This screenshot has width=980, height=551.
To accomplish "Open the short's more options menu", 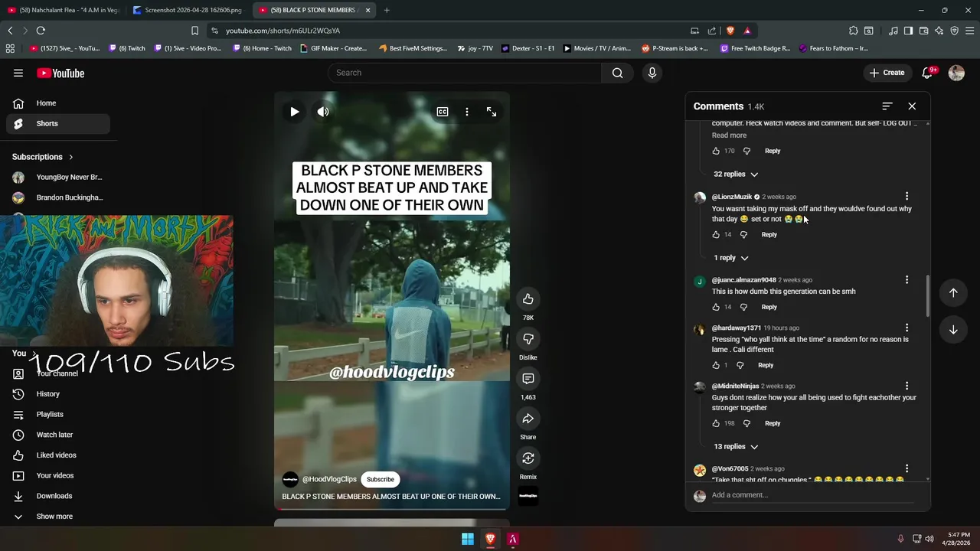I will click(467, 112).
